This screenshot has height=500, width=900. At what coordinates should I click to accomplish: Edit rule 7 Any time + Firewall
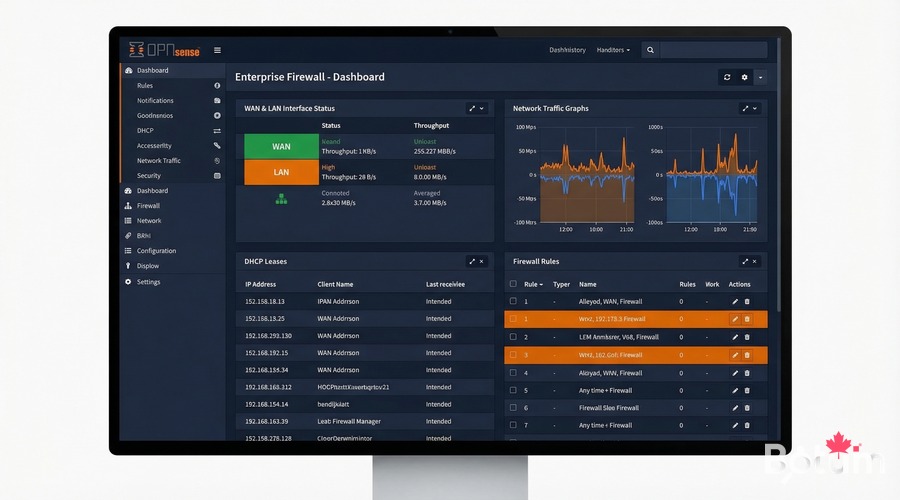(x=735, y=425)
